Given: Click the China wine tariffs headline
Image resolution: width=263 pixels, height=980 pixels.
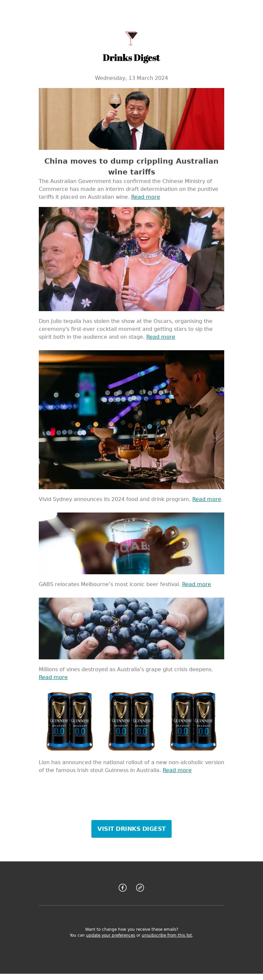Looking at the screenshot, I should tap(131, 166).
